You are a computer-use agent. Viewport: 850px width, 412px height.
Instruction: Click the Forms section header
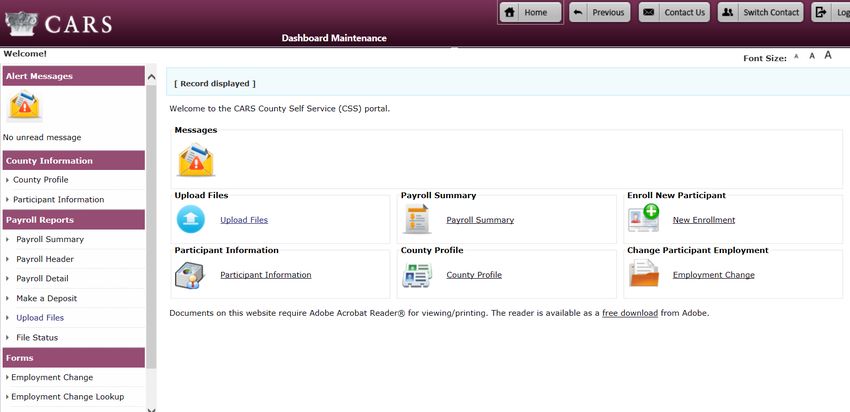pyautogui.click(x=74, y=358)
